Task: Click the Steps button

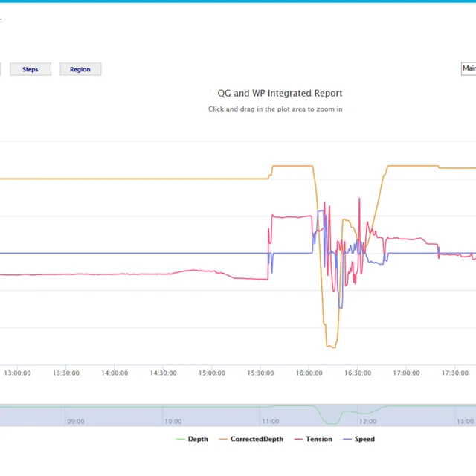Action: click(x=30, y=69)
